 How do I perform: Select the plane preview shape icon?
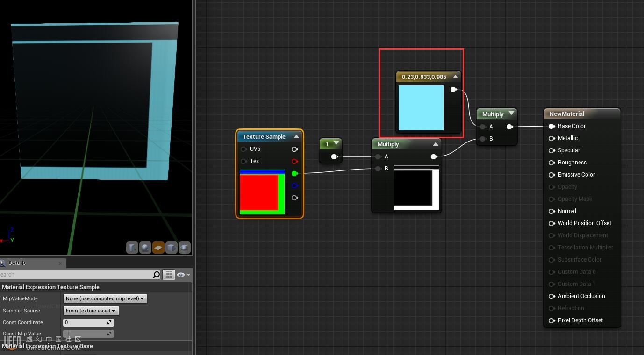[158, 248]
